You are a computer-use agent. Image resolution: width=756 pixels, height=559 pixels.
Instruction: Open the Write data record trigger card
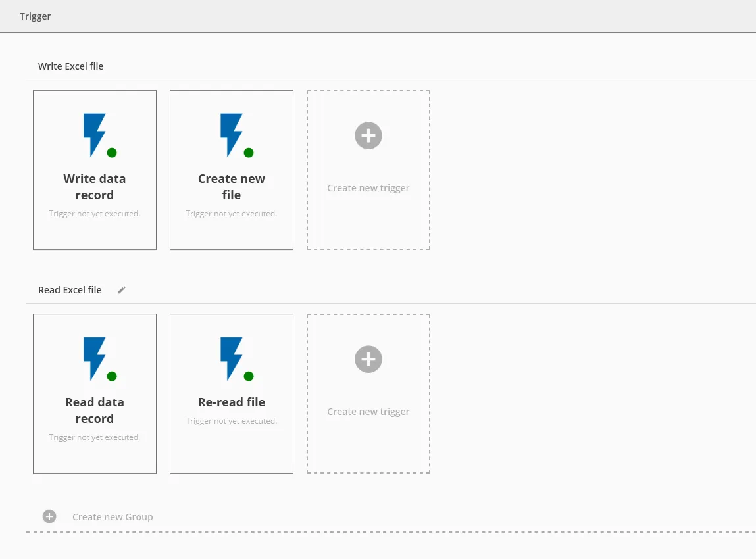pos(95,170)
